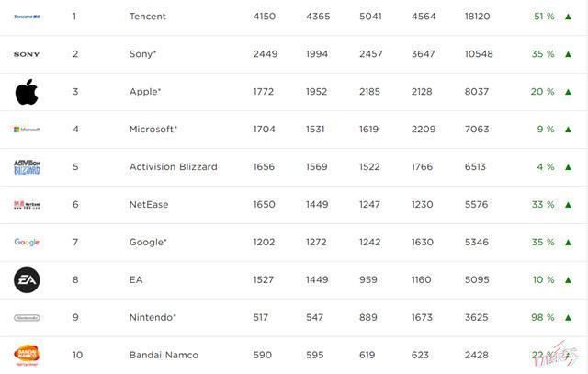The width and height of the screenshot is (588, 374).
Task: Click the EA logo icon
Action: click(27, 279)
